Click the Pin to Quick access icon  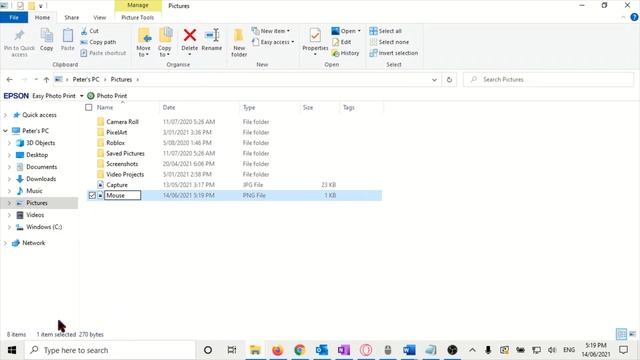[x=19, y=36]
